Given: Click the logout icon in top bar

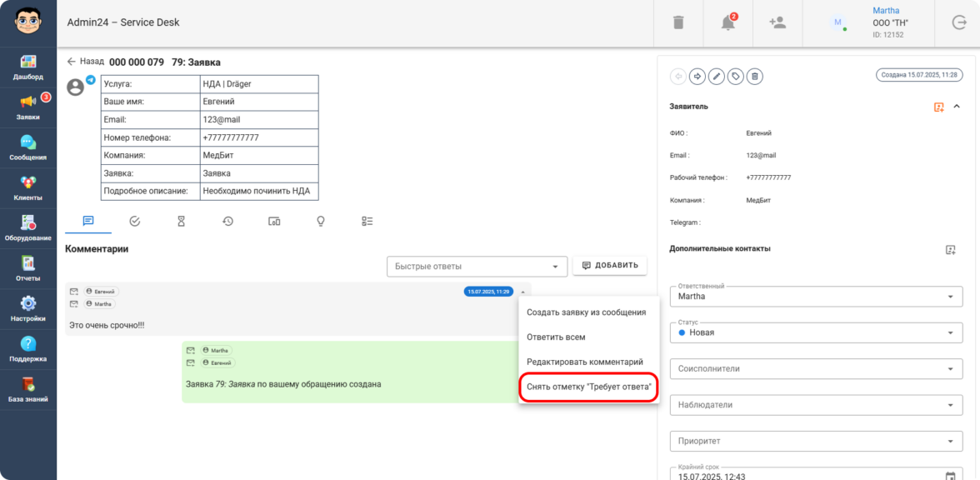Looking at the screenshot, I should tap(958, 22).
